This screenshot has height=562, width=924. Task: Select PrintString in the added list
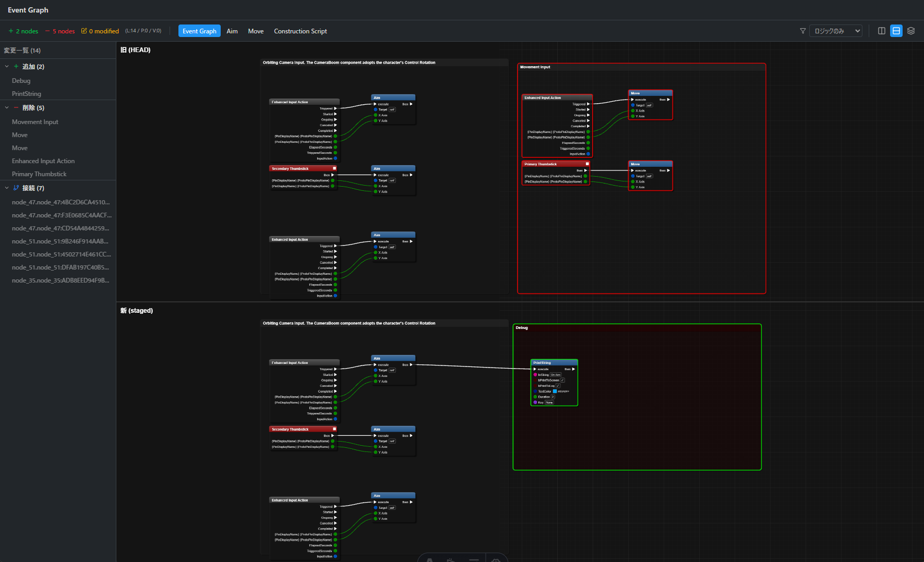pyautogui.click(x=27, y=94)
